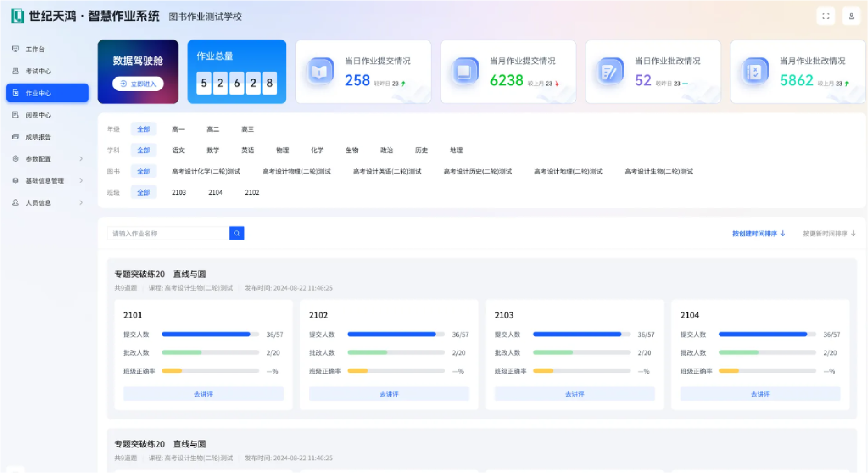The width and height of the screenshot is (868, 473).
Task: Click class 2102 submission progress bar
Action: [395, 334]
